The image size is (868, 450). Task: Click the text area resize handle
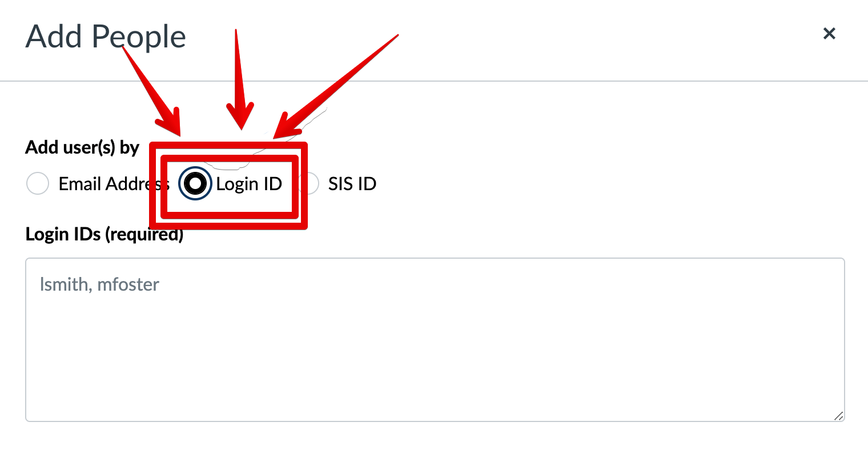(838, 416)
